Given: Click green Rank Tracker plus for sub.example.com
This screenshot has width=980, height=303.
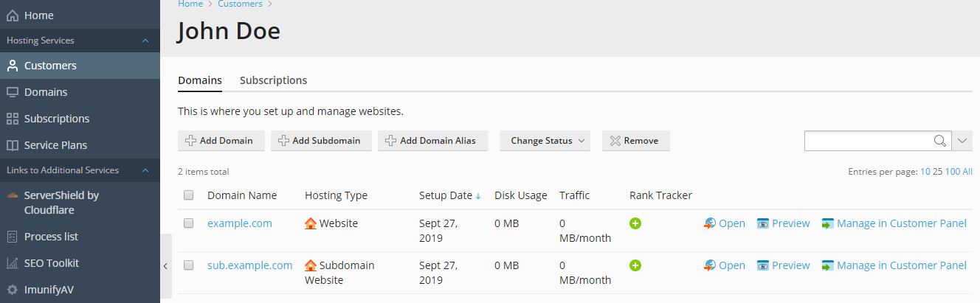Looking at the screenshot, I should point(635,265).
